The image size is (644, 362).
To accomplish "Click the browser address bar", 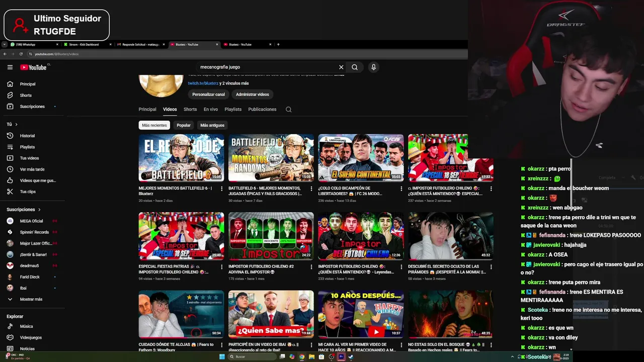I will click(247, 54).
